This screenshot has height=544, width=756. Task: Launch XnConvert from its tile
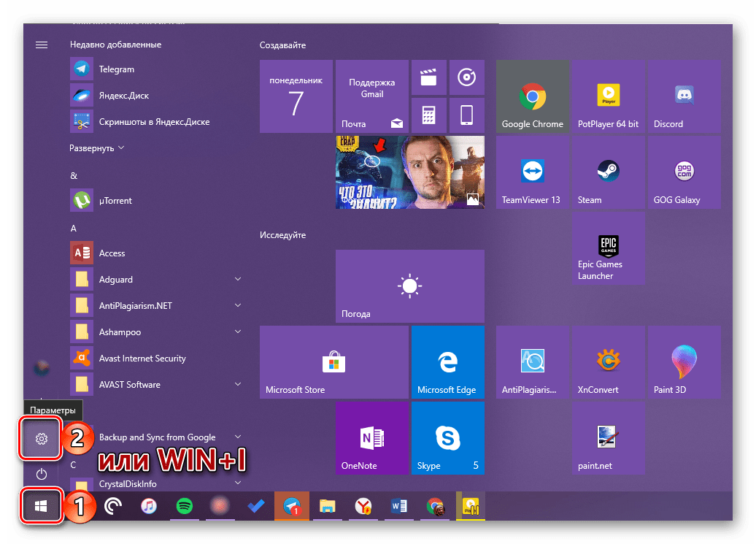pyautogui.click(x=608, y=361)
